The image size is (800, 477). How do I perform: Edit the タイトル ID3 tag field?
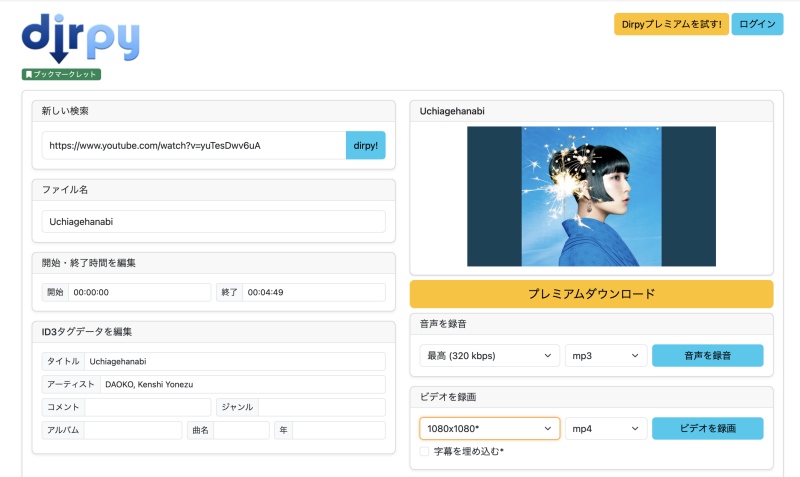pos(235,361)
